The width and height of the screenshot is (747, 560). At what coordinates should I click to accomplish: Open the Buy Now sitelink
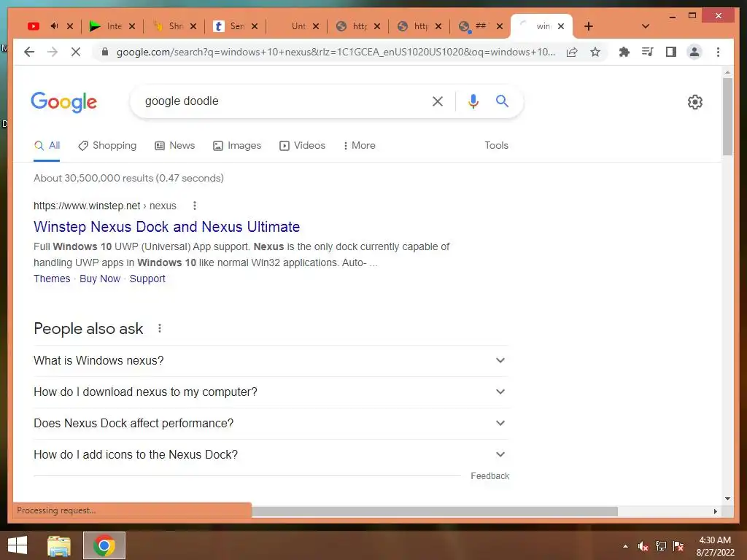point(99,279)
